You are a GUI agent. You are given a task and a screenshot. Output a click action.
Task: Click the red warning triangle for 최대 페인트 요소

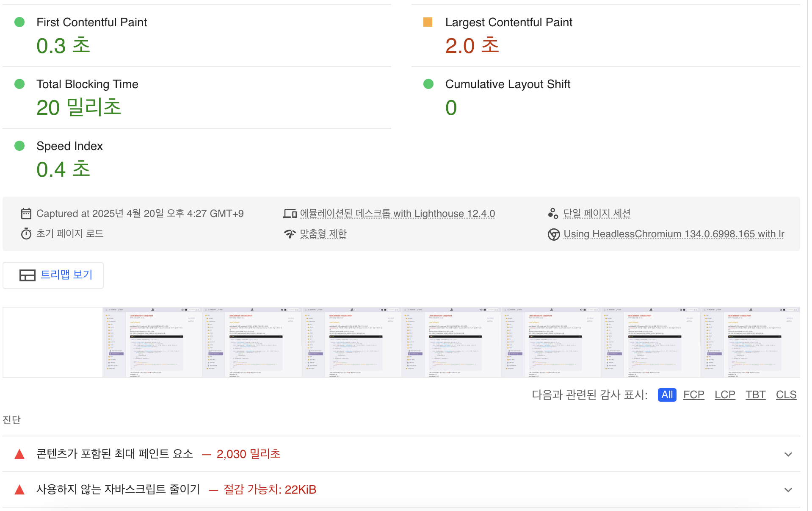(19, 454)
